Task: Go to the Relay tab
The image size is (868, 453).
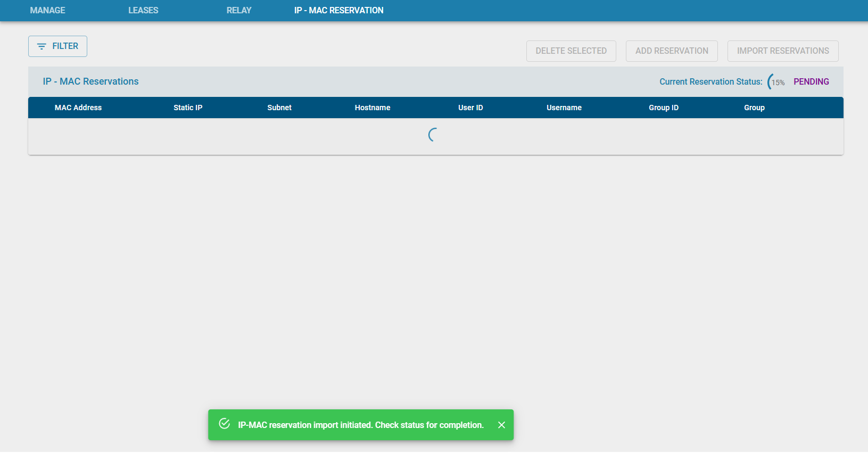Action: pyautogui.click(x=239, y=10)
